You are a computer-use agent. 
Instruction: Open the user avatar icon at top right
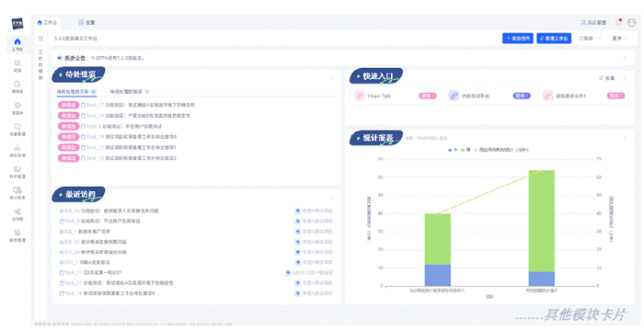(632, 22)
